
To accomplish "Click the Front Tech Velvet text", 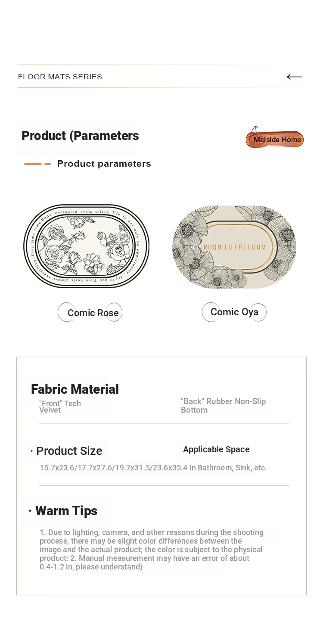I will 60,407.
